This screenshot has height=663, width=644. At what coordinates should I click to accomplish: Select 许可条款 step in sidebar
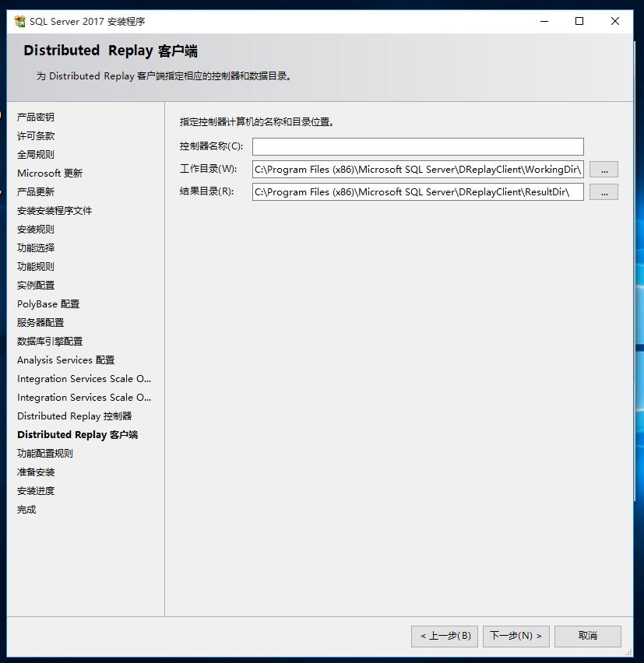[x=36, y=135]
